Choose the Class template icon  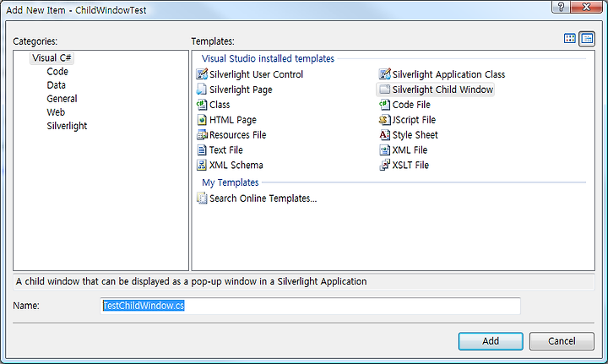click(x=202, y=105)
